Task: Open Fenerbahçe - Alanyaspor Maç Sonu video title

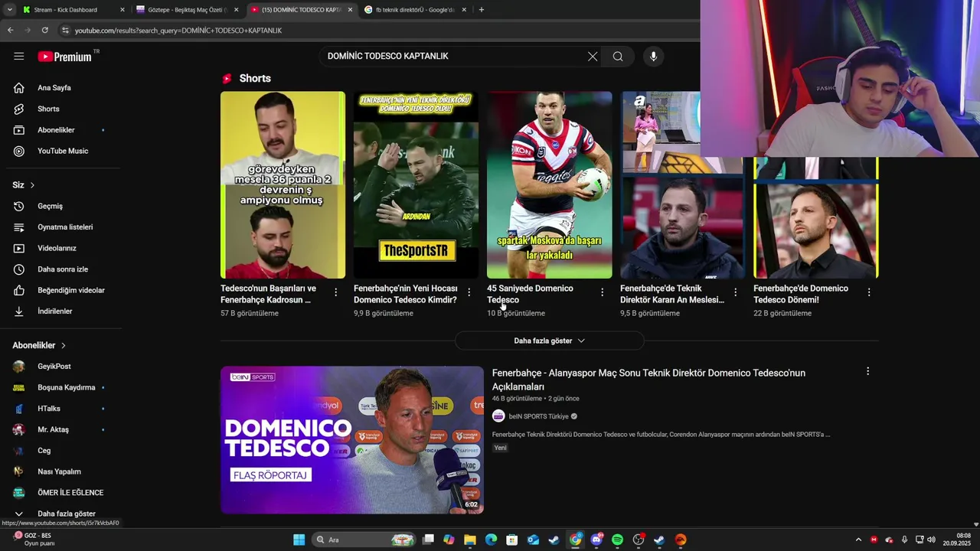Action: [x=648, y=380]
